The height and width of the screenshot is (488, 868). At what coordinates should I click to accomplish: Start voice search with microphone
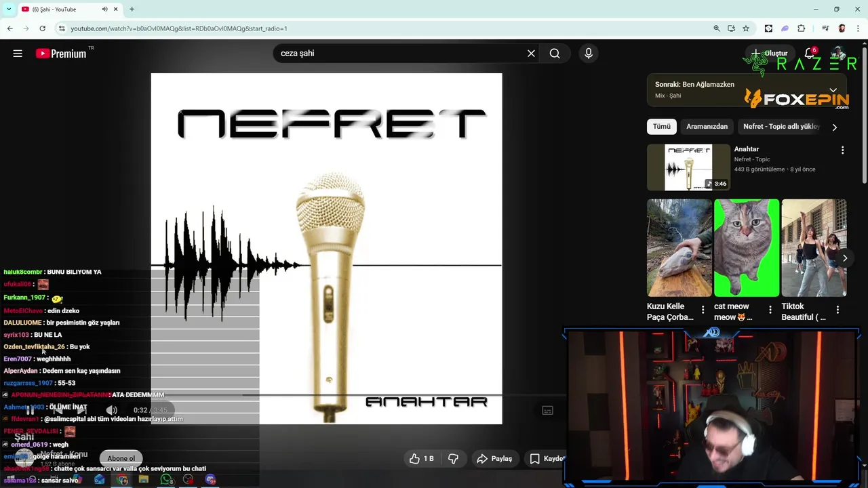(x=589, y=54)
